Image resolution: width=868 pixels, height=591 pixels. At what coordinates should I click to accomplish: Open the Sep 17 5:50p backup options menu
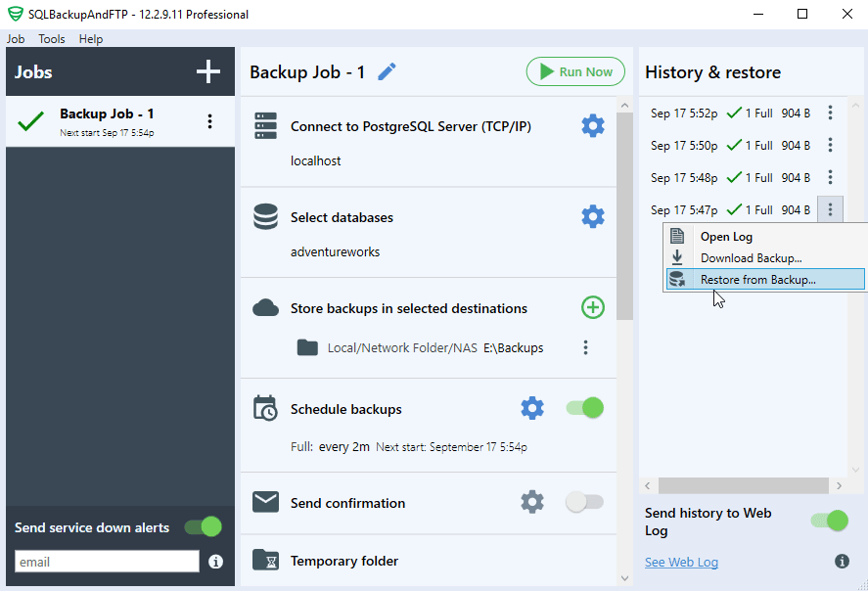830,144
